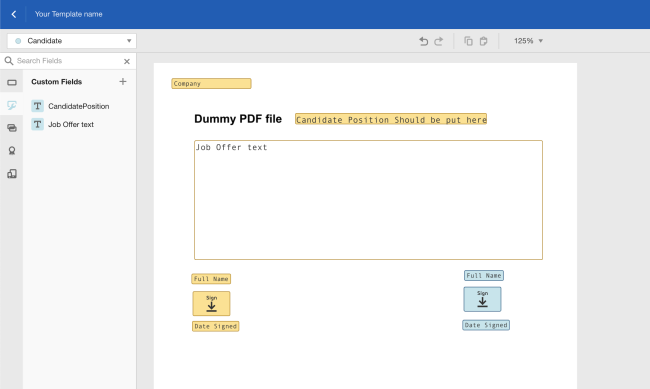
Task: Open the merge fields sidebar tab
Action: 12,128
